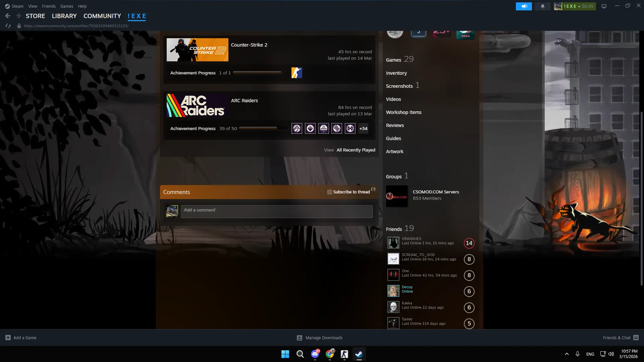Open the Counter-Strike 2 game banner
Screen dimensions: 644x362
coord(198,50)
